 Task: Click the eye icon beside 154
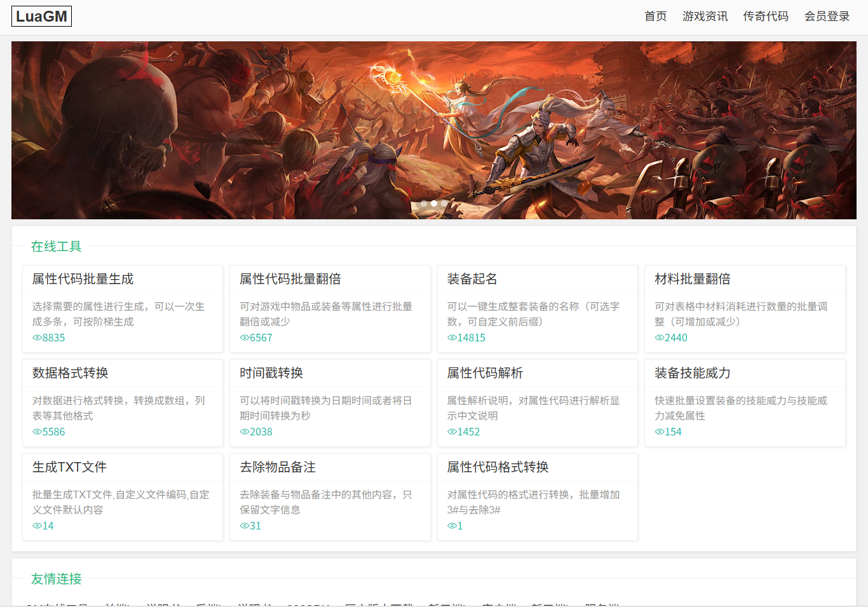(x=659, y=432)
